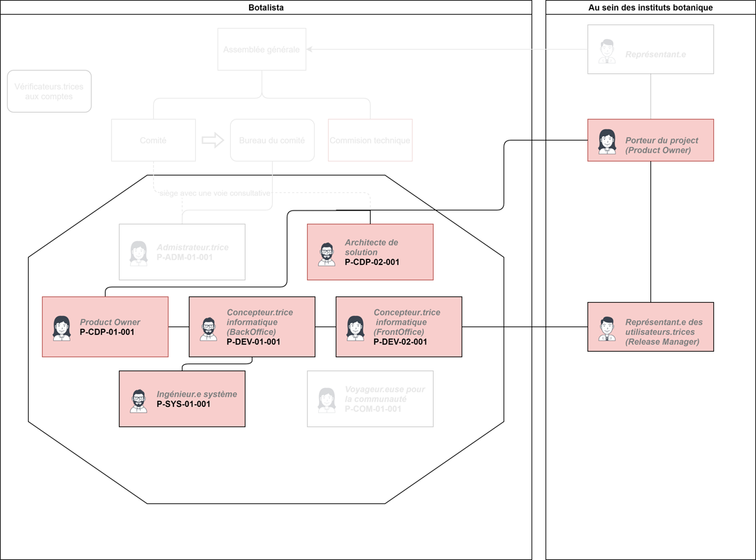
Task: Select the Bureau du comité box
Action: 273,141
